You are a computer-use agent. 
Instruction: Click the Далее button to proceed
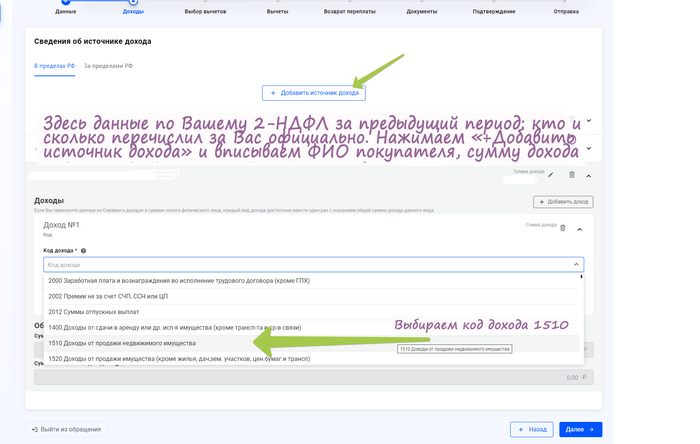580,429
